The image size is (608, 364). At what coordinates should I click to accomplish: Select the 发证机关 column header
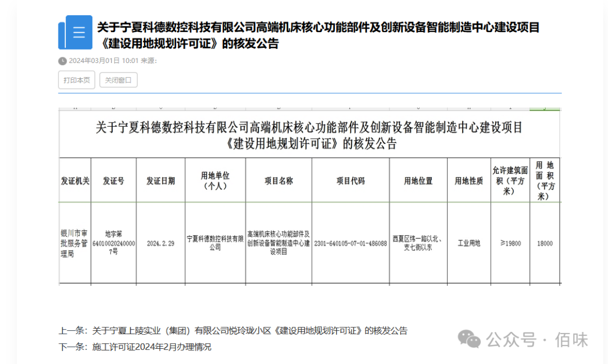75,181
